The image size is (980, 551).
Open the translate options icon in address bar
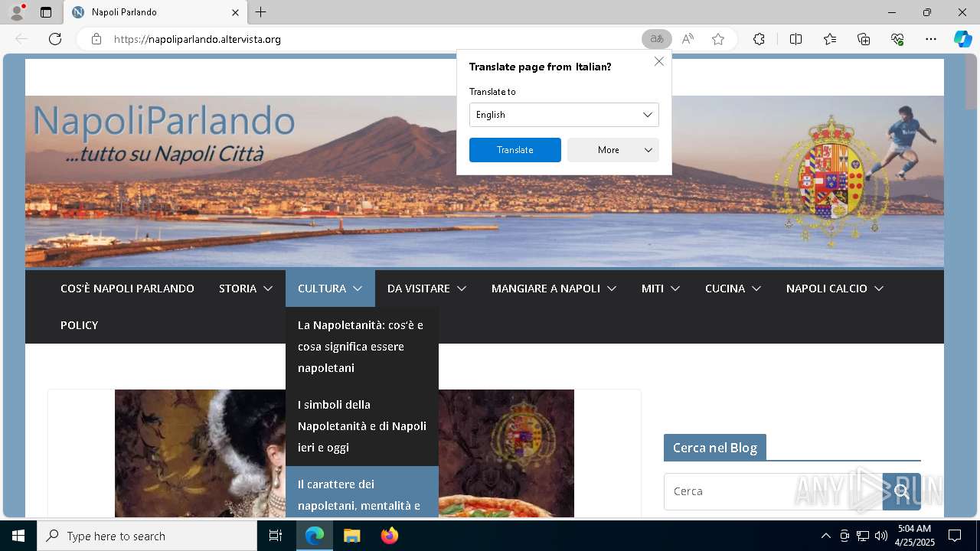tap(657, 39)
